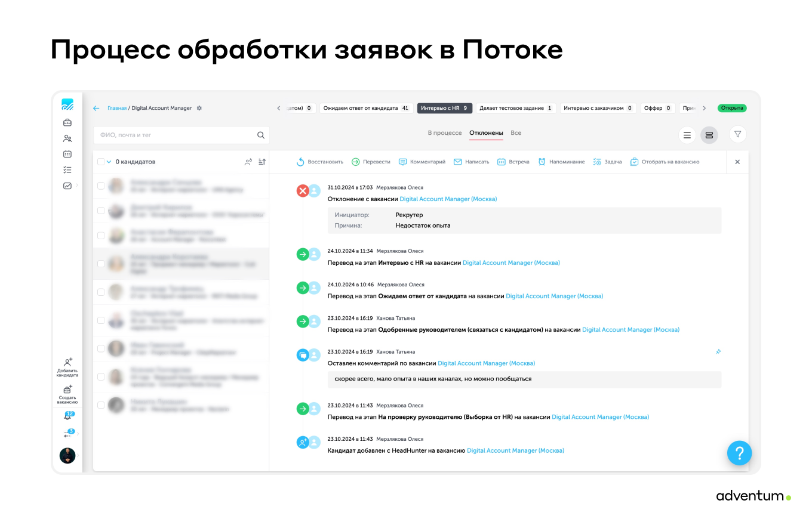The width and height of the screenshot is (812, 522).
Task: Click the Напоминание alarm-clock icon
Action: point(543,162)
